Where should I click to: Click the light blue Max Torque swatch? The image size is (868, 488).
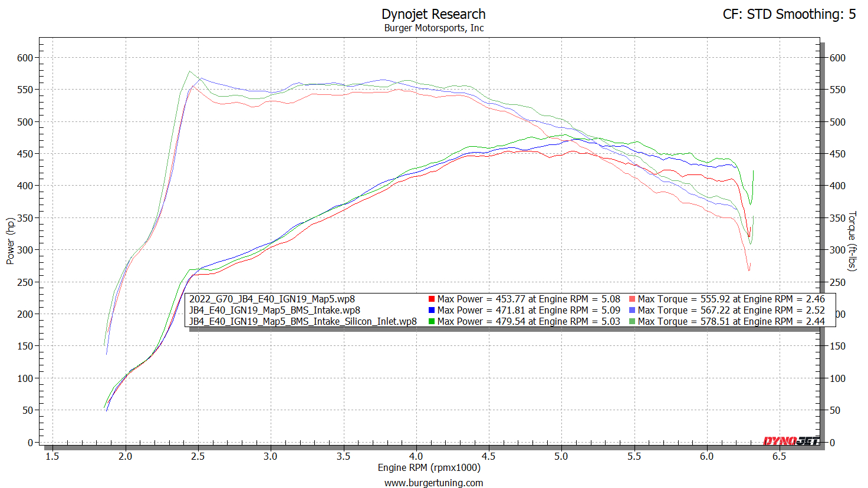point(632,311)
